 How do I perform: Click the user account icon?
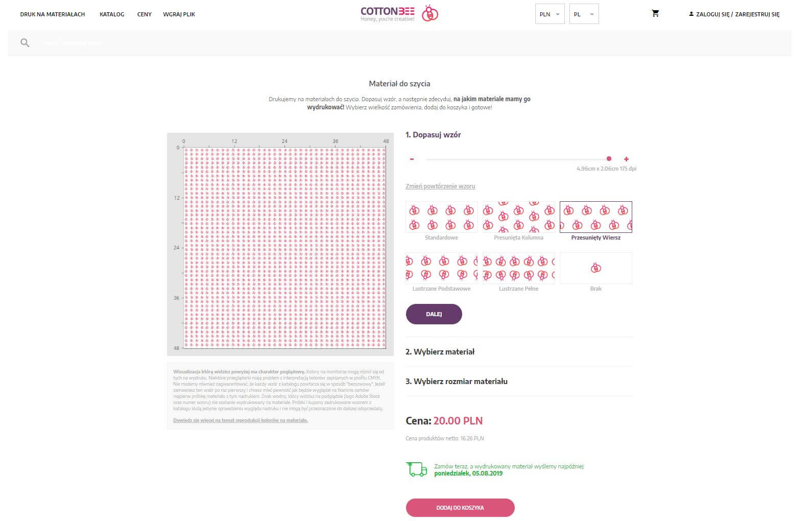tap(691, 14)
